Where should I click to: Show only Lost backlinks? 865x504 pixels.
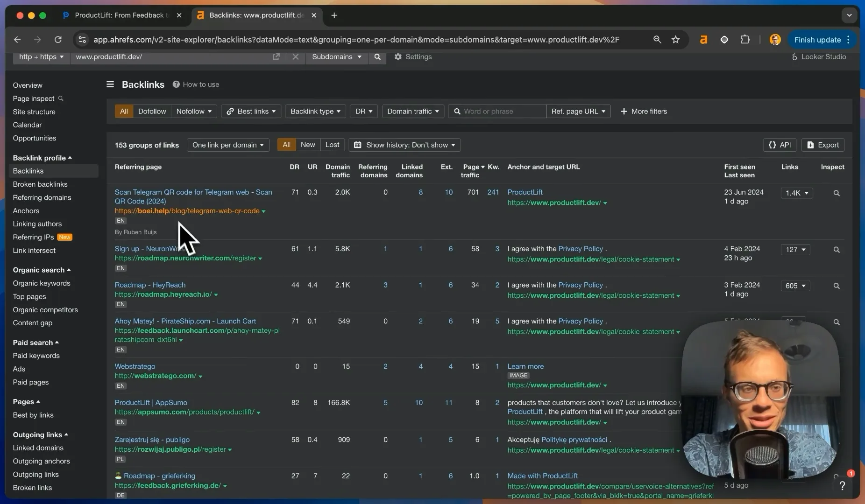pyautogui.click(x=332, y=145)
